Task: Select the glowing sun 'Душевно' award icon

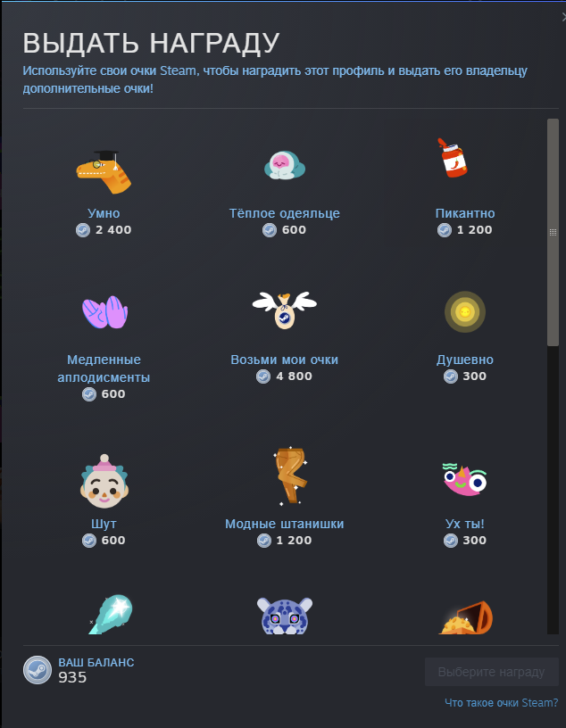Action: (x=465, y=311)
